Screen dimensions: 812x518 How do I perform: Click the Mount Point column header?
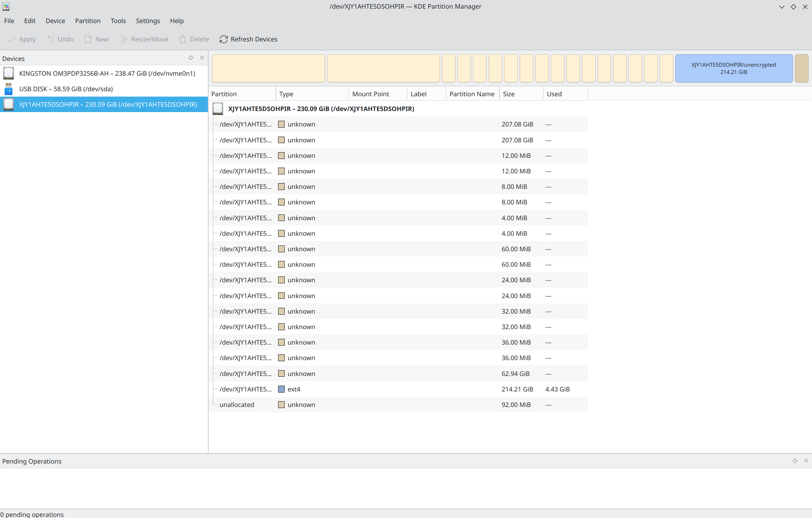(370, 94)
